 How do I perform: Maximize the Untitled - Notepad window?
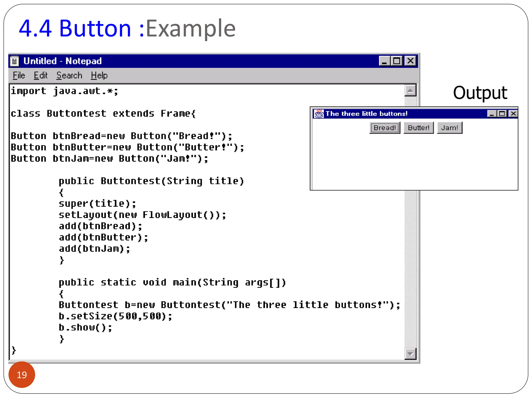tap(396, 61)
